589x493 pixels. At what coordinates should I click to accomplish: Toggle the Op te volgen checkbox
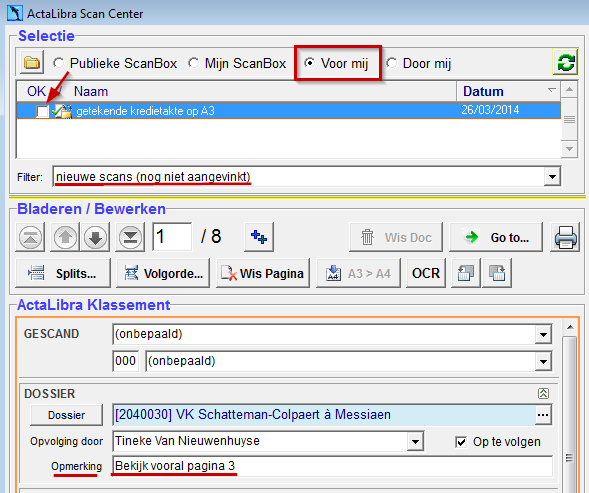click(461, 442)
